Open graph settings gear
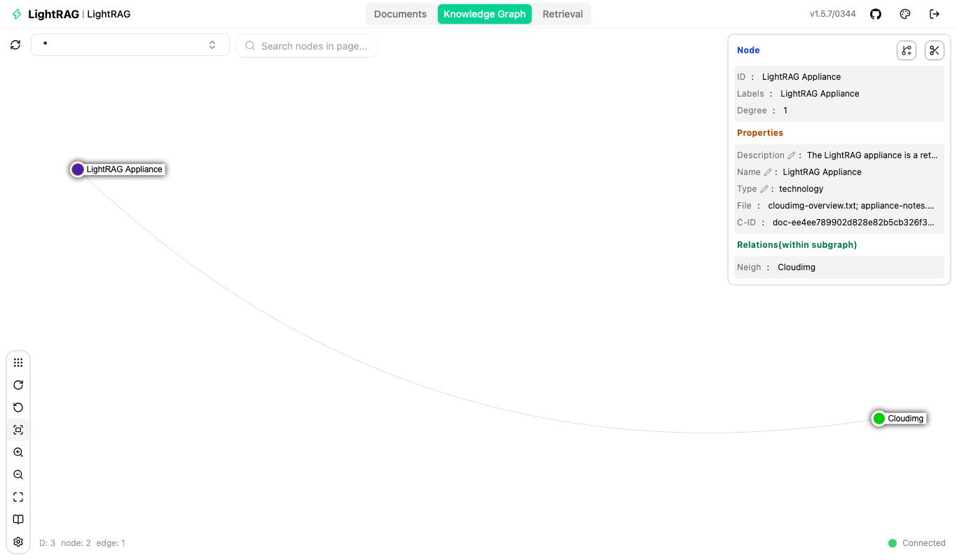 [x=18, y=542]
